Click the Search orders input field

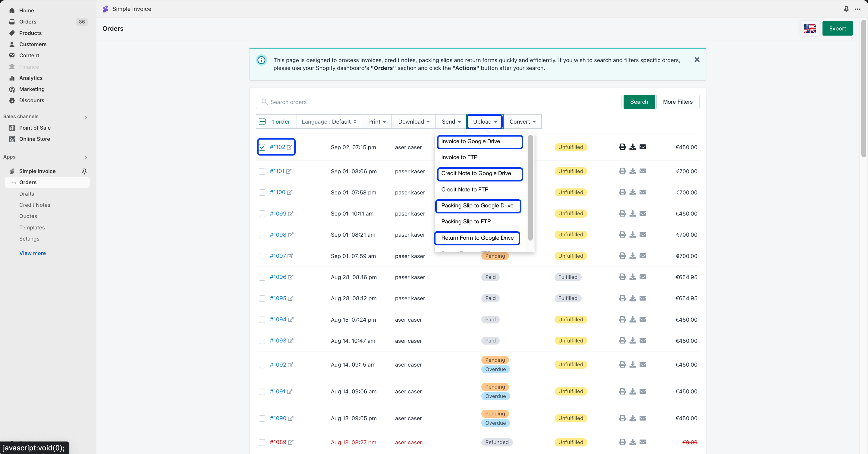tap(438, 102)
